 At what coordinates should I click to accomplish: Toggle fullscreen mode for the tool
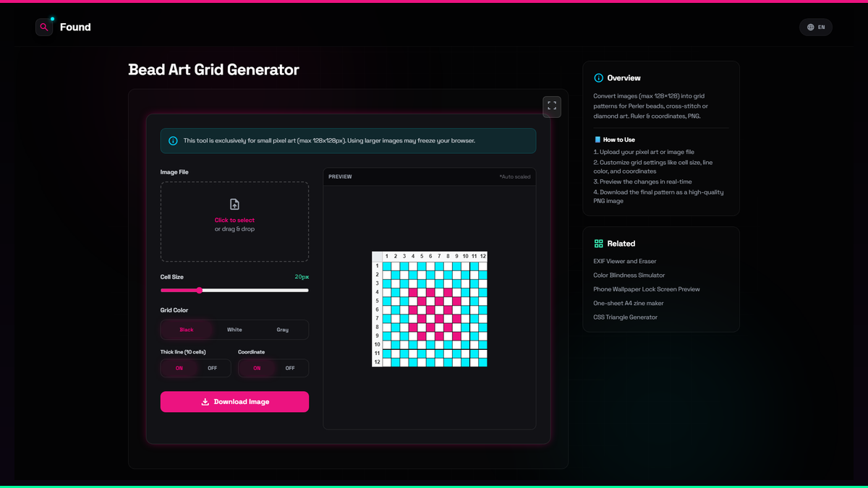[552, 106]
